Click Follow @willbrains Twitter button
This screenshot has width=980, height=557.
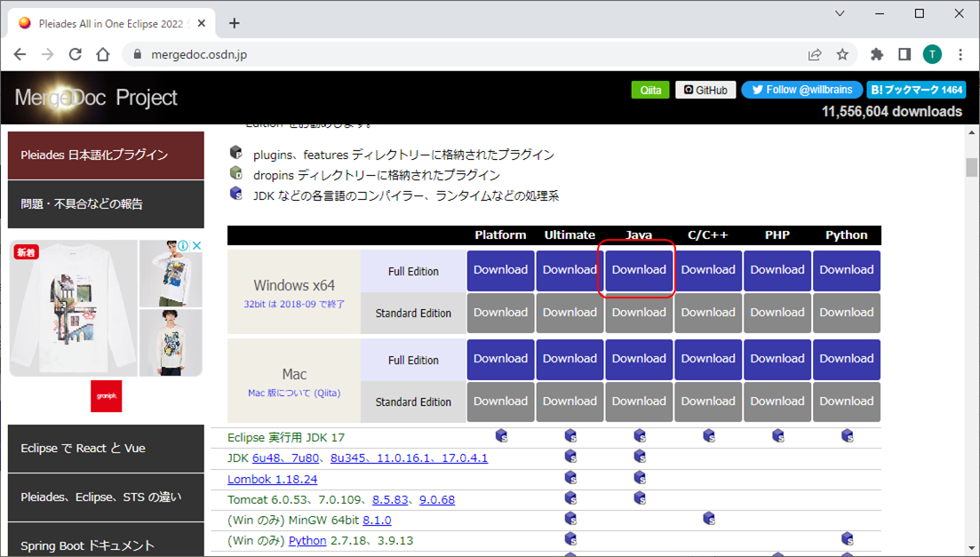(x=802, y=90)
